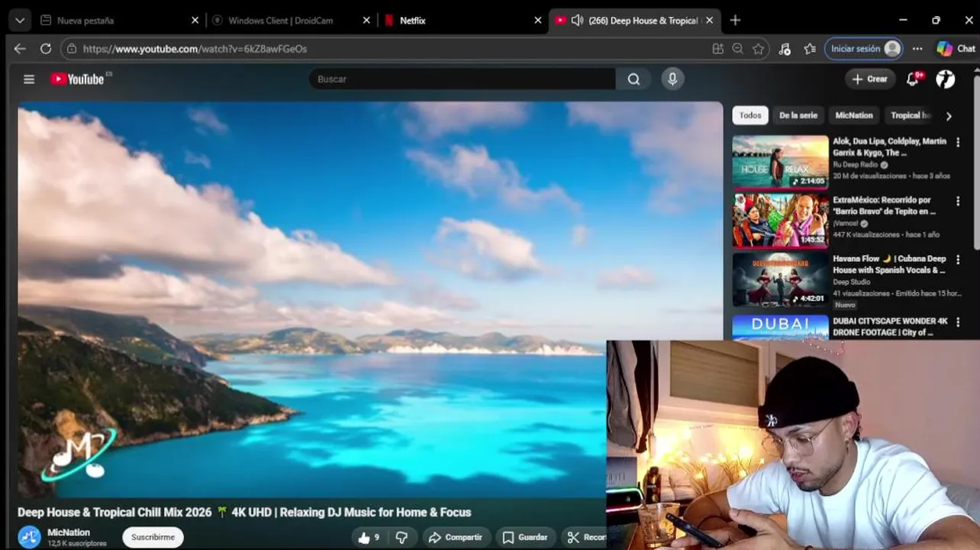Viewport: 980px width, 550px height.
Task: Open the YouTube account avatar menu
Action: [x=946, y=79]
